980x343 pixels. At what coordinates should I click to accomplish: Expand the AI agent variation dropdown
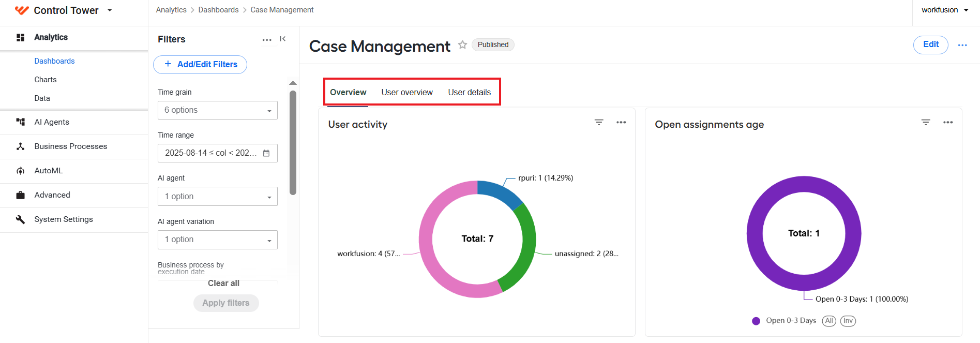point(218,240)
